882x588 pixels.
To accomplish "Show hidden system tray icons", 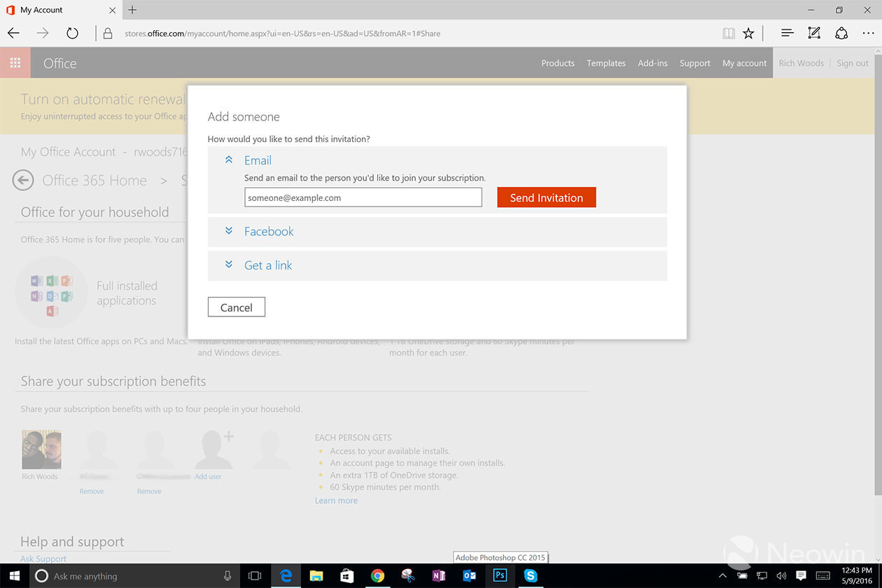I will [724, 575].
